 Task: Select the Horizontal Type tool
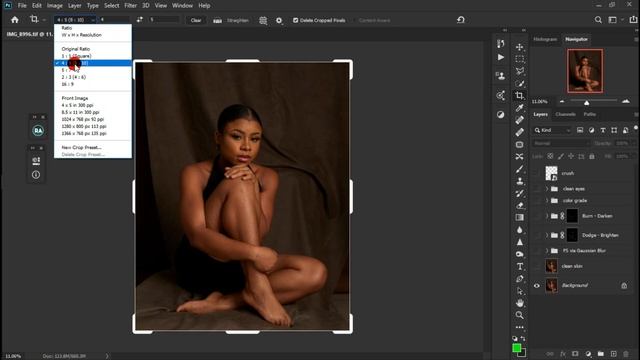tap(519, 267)
